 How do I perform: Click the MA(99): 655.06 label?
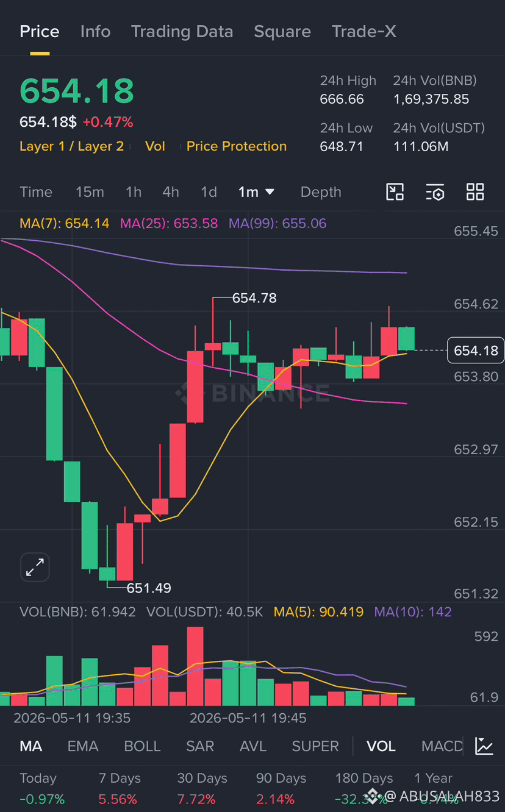278,223
